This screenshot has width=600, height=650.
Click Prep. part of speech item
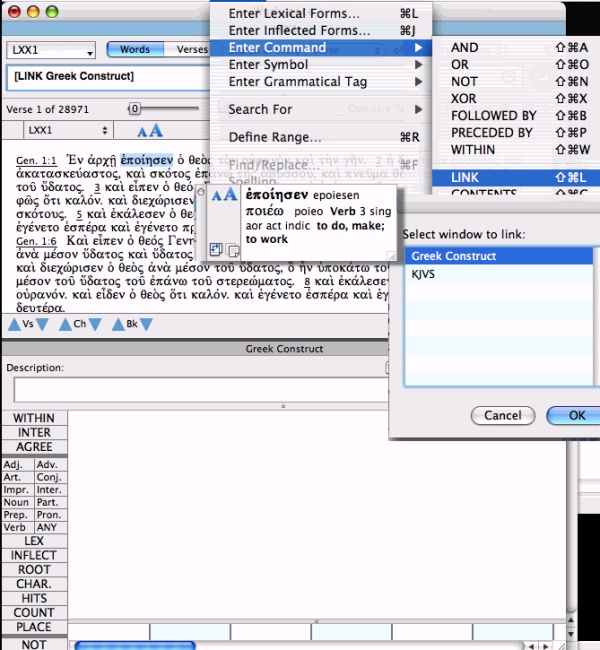click(18, 515)
